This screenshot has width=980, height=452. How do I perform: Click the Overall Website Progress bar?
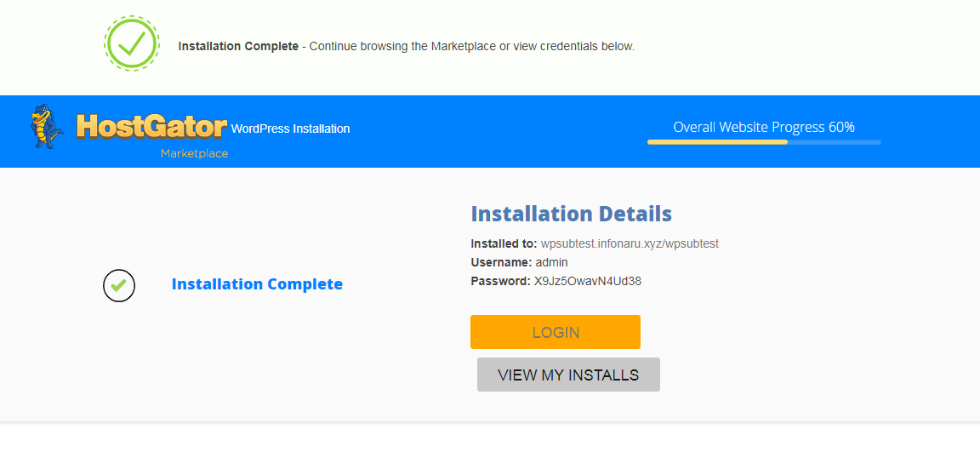tap(764, 142)
